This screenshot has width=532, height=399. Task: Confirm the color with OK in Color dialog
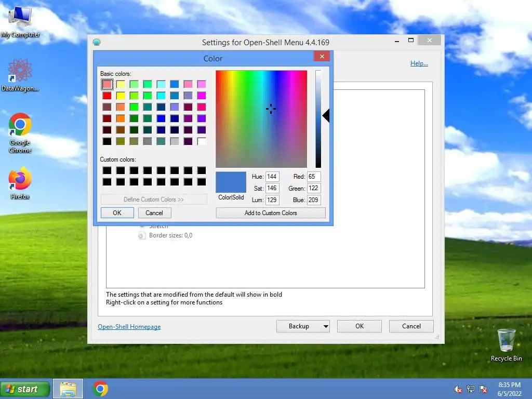[117, 212]
